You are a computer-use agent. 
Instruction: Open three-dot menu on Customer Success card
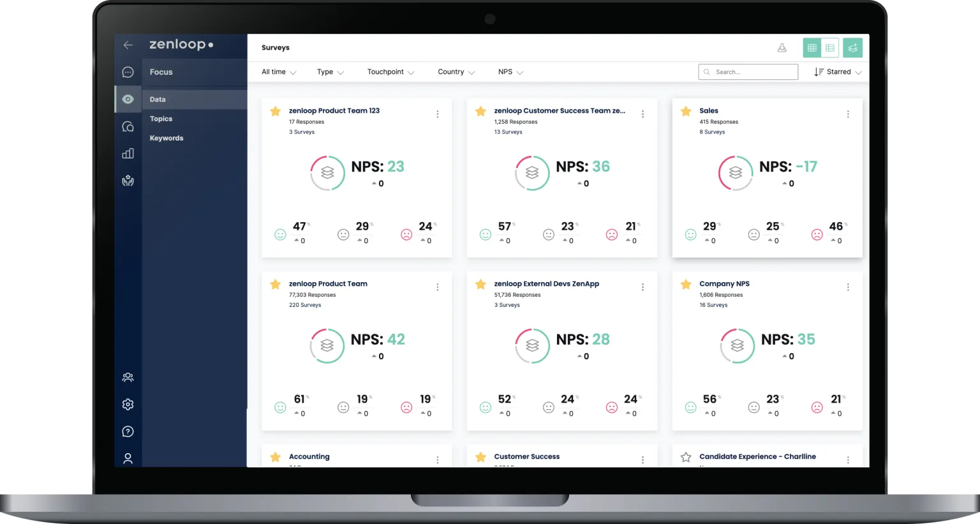coord(642,460)
